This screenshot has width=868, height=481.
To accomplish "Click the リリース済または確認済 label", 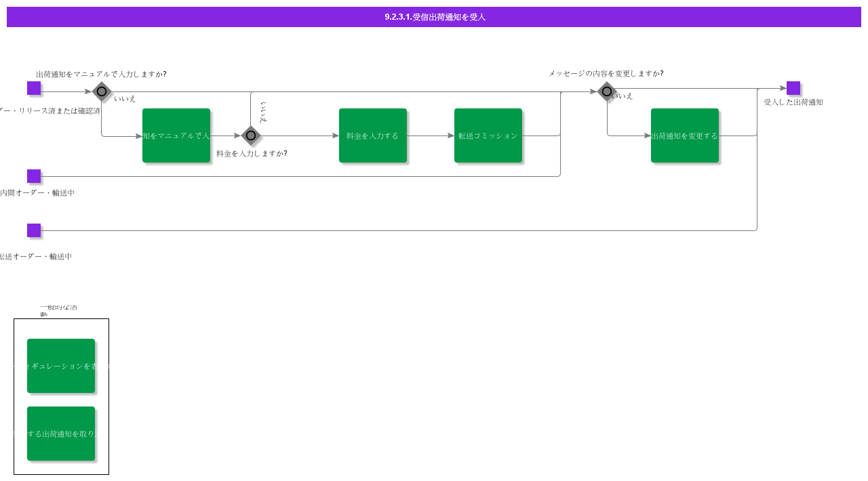I will [x=50, y=110].
